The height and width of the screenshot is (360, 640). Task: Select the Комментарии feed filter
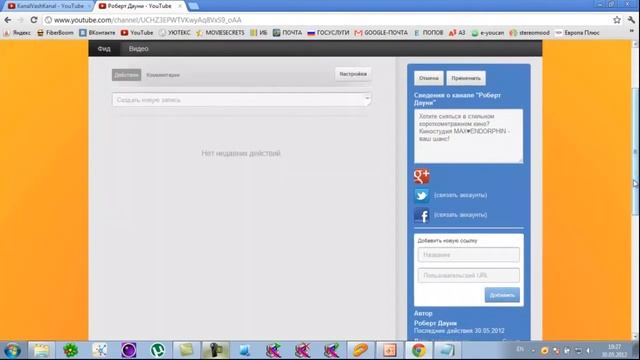[x=163, y=75]
